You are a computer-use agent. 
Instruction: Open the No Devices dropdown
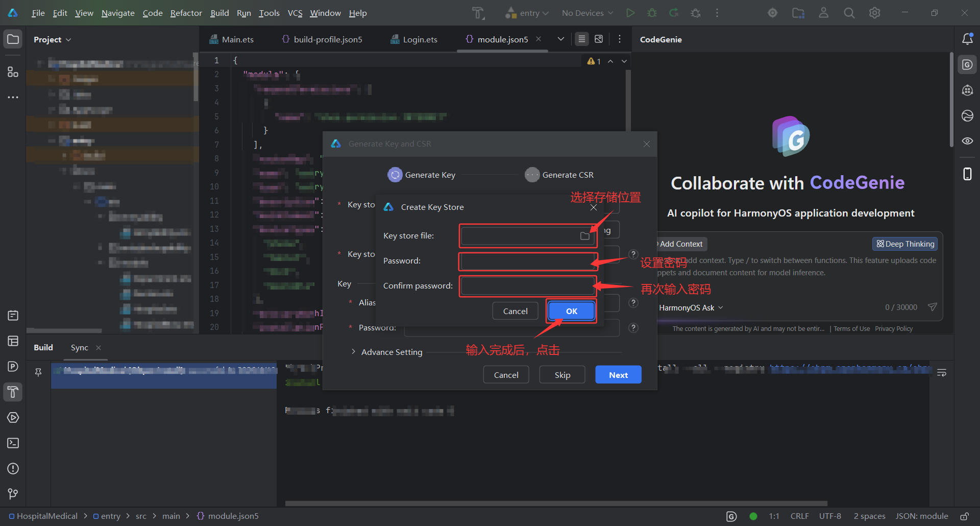[x=587, y=13]
